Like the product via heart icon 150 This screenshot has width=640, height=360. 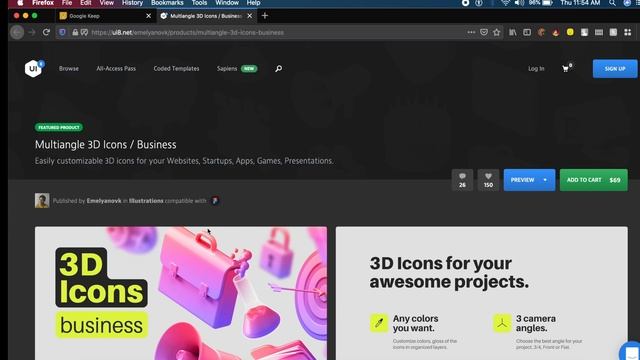click(488, 180)
